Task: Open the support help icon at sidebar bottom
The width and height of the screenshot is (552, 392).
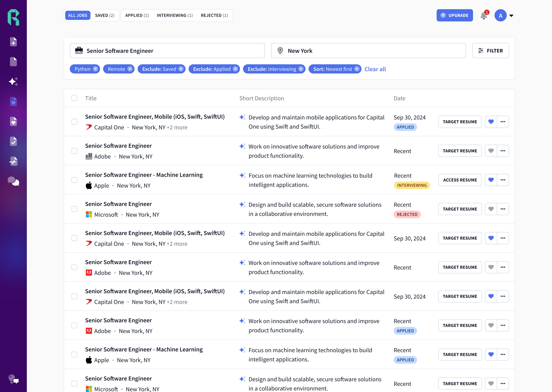Action: click(13, 379)
